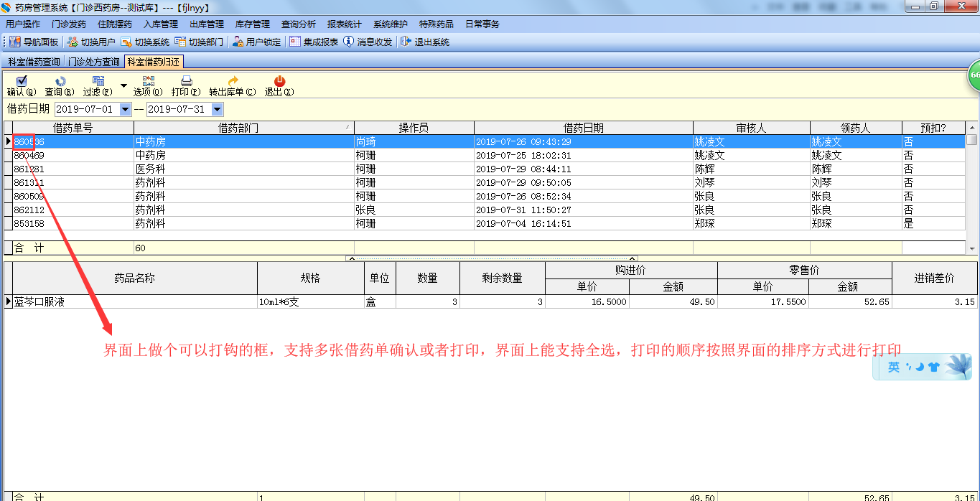
Task: Click the 选项(O) options icon
Action: click(x=148, y=81)
